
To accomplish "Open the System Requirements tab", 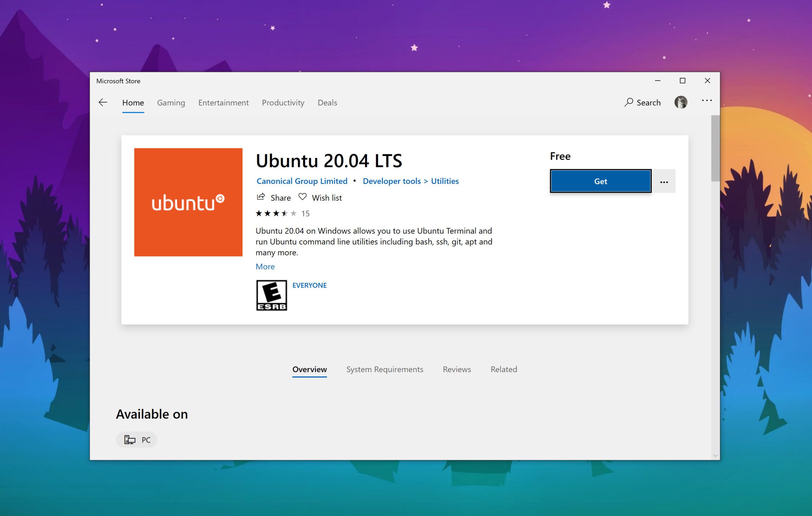I will pyautogui.click(x=384, y=369).
